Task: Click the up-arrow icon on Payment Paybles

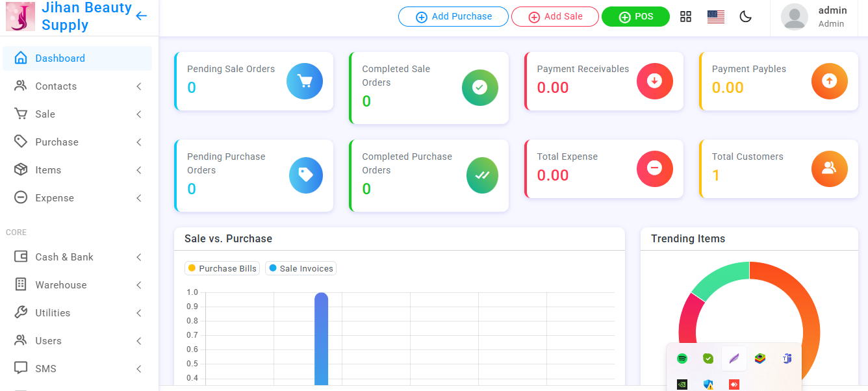Action: [x=829, y=81]
